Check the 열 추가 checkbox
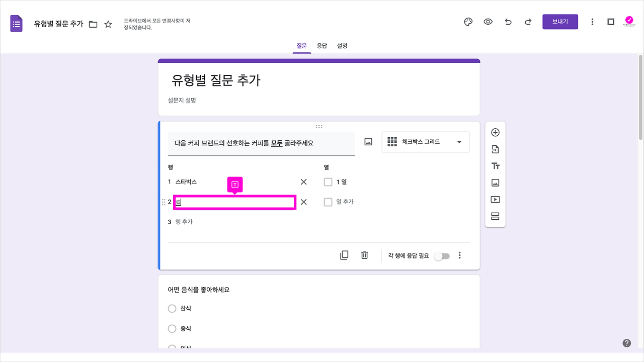The image size is (644, 362). coord(328,202)
